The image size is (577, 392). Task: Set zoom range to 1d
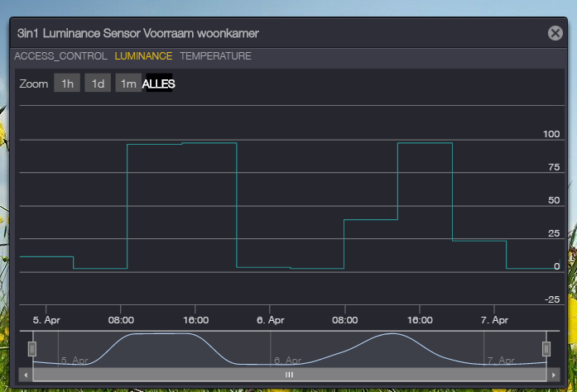[x=98, y=84]
